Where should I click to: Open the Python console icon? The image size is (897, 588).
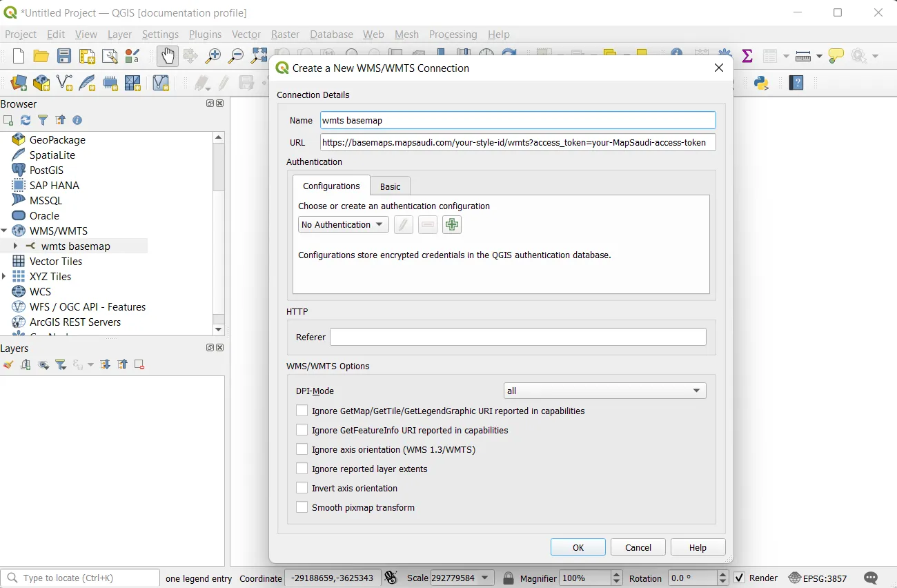tap(761, 83)
